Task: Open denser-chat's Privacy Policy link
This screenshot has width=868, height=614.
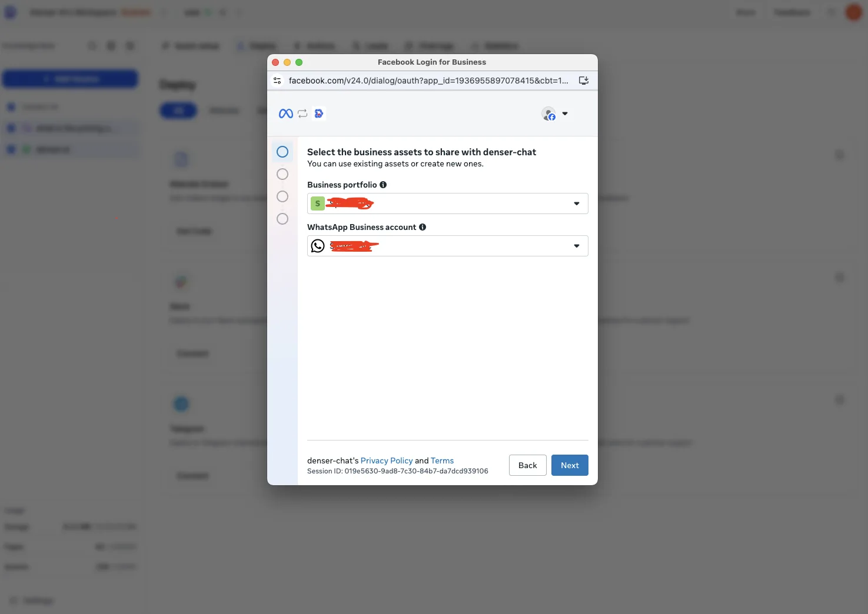Action: click(x=387, y=460)
